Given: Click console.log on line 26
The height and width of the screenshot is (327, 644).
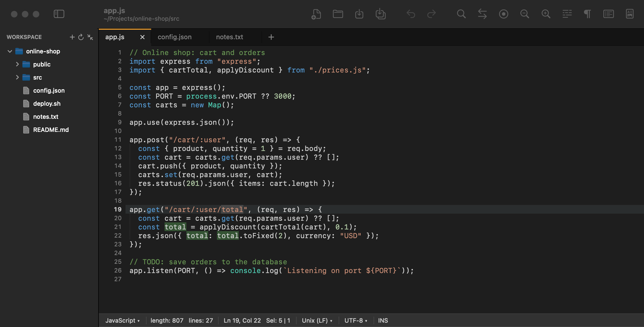Looking at the screenshot, I should 254,271.
